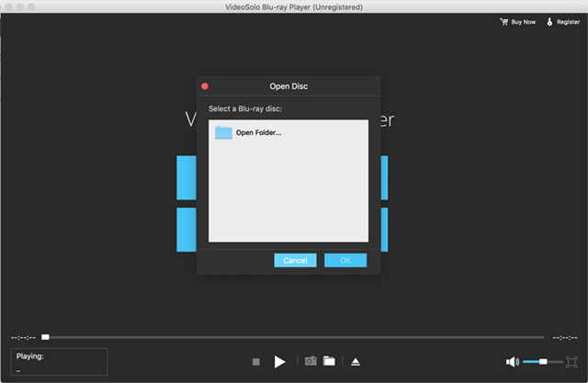Image resolution: width=588 pixels, height=383 pixels.
Task: Click the Playing info box
Action: (59, 362)
